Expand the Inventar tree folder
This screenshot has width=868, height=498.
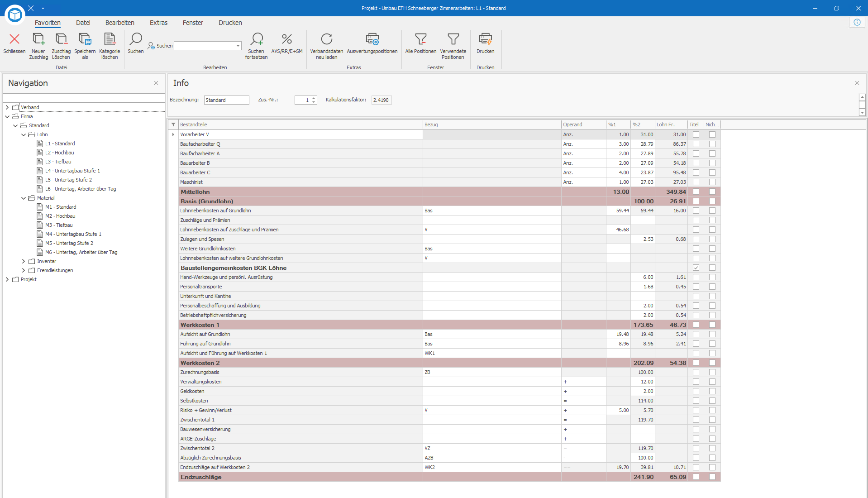pyautogui.click(x=24, y=261)
